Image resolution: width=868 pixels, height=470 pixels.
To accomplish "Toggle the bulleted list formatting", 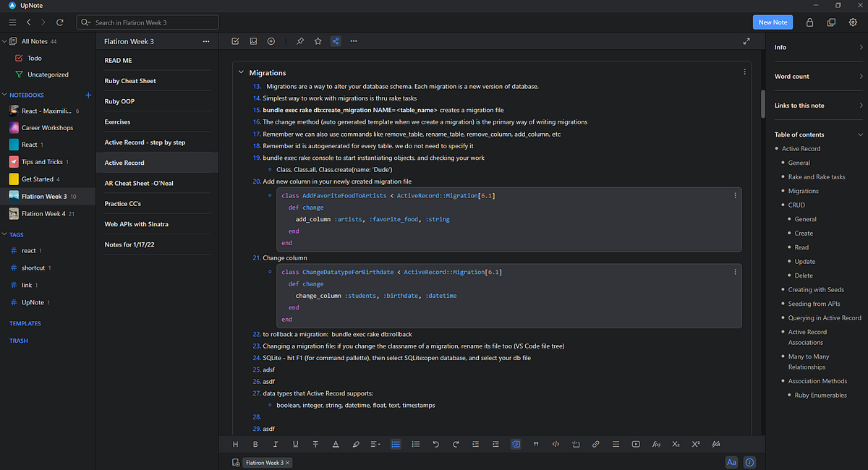I will click(396, 444).
